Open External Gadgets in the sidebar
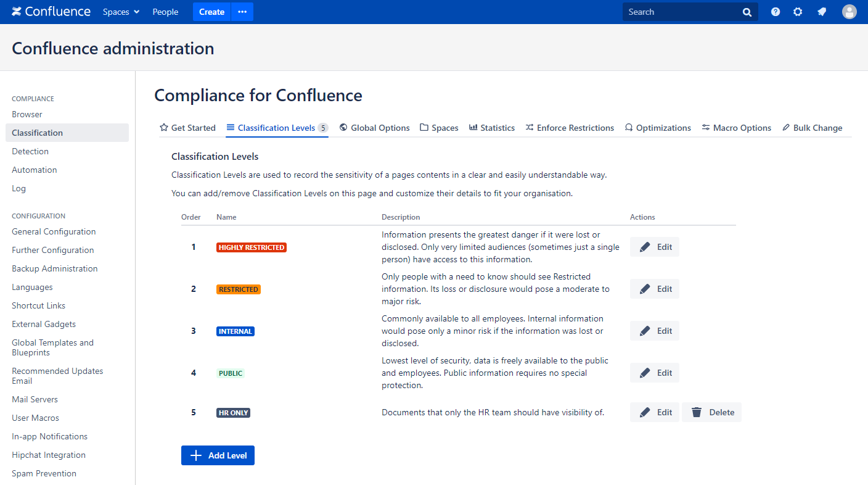Viewport: 868px width, 485px height. (44, 324)
